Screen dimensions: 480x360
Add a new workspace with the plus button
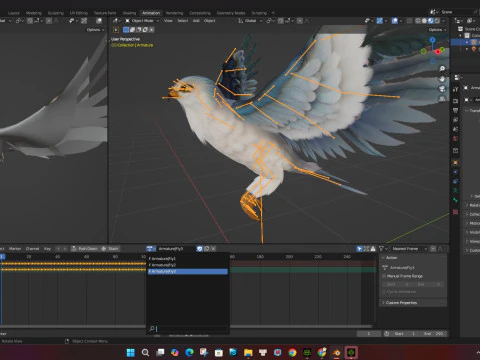pyautogui.click(x=273, y=13)
